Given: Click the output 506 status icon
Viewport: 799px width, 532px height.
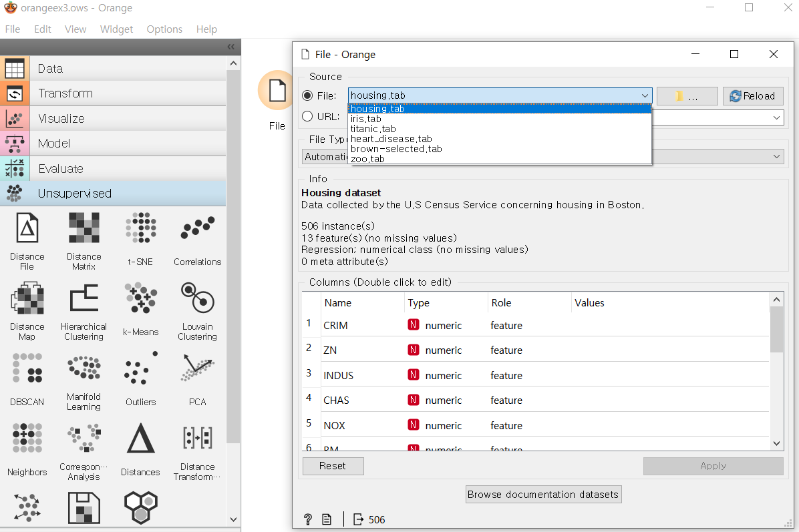Looking at the screenshot, I should pos(369,519).
